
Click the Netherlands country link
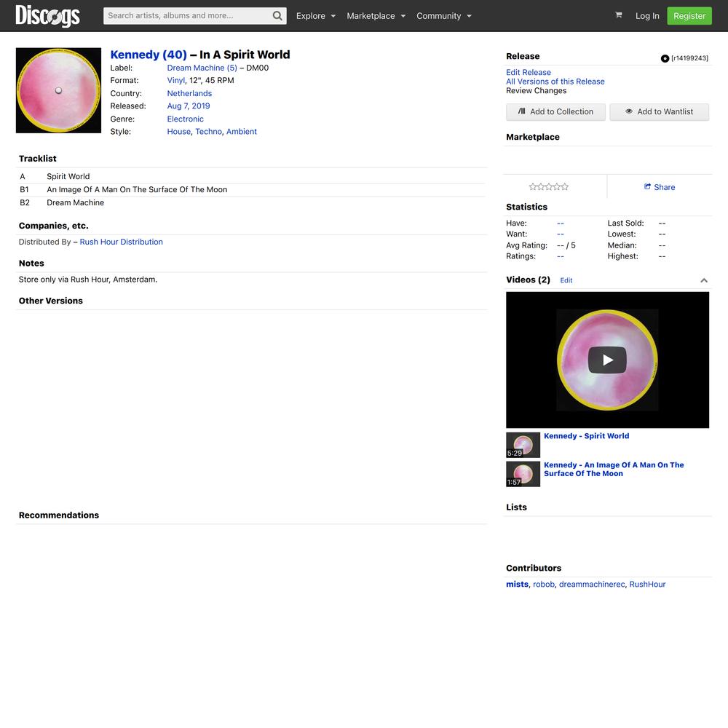coord(189,93)
